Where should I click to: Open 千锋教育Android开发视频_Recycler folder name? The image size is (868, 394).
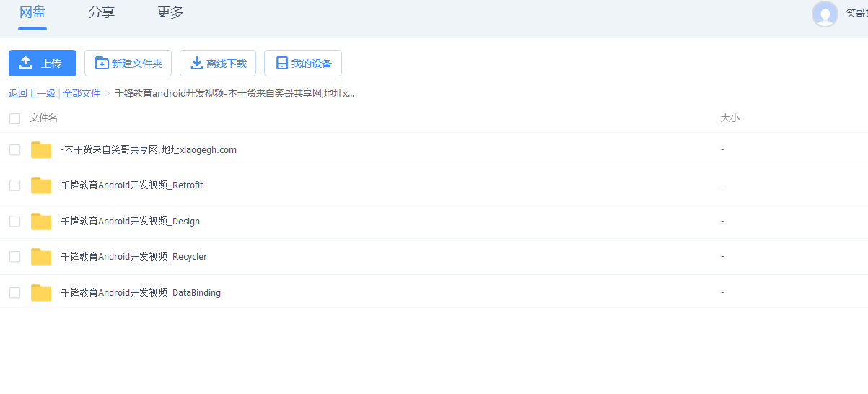click(x=134, y=257)
